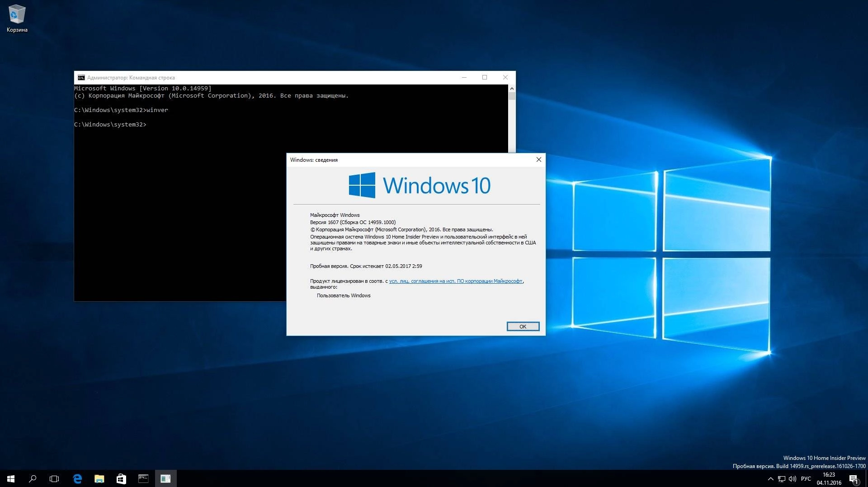The image size is (868, 487).
Task: Maximize the Command Prompt window
Action: [485, 77]
